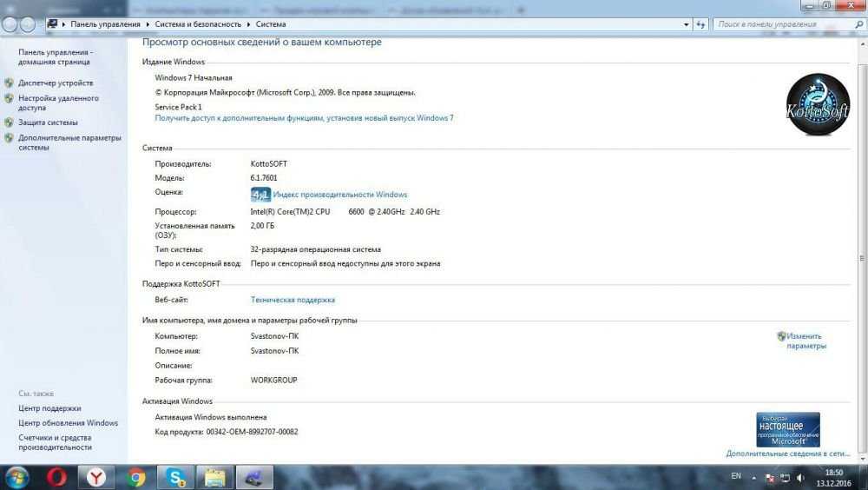Image resolution: width=868 pixels, height=490 pixels.
Task: Select model value 6.1.7601
Action: click(x=264, y=178)
